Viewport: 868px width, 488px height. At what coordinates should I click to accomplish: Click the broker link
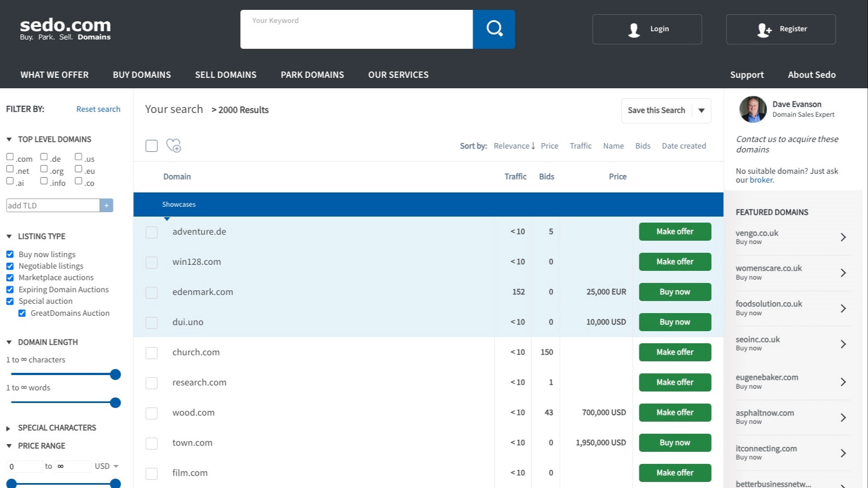pyautogui.click(x=761, y=180)
